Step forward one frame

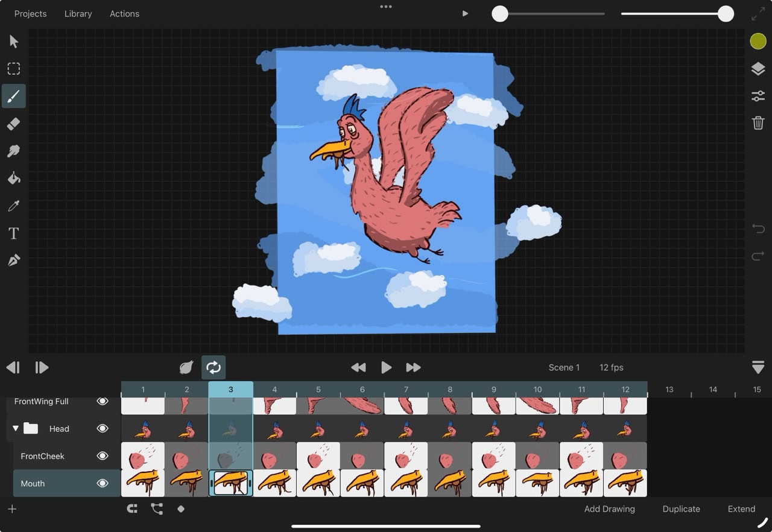(42, 367)
